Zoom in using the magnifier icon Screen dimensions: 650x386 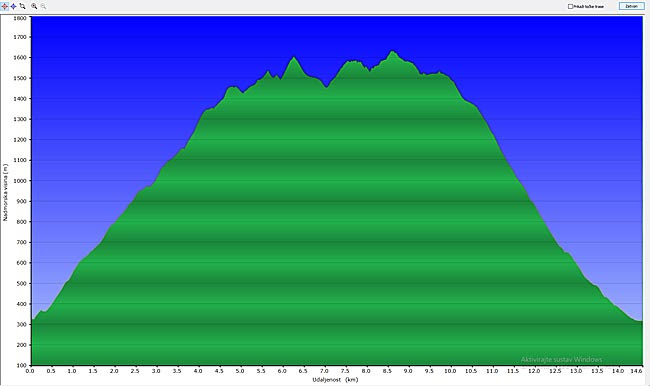(34, 6)
